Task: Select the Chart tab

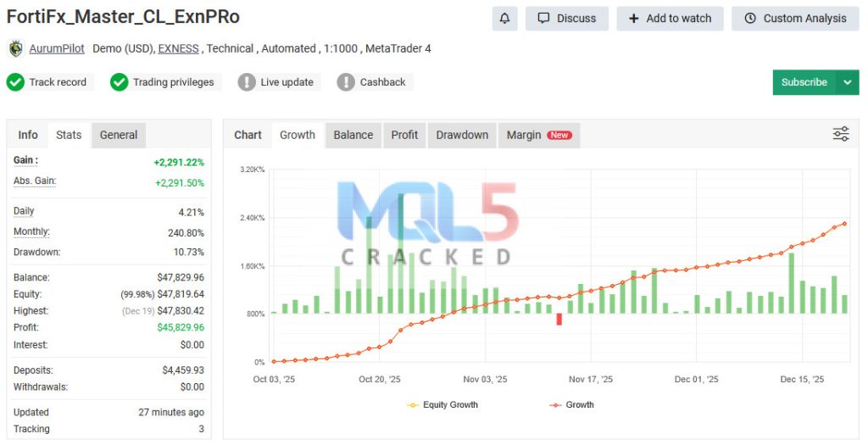Action: (x=248, y=135)
